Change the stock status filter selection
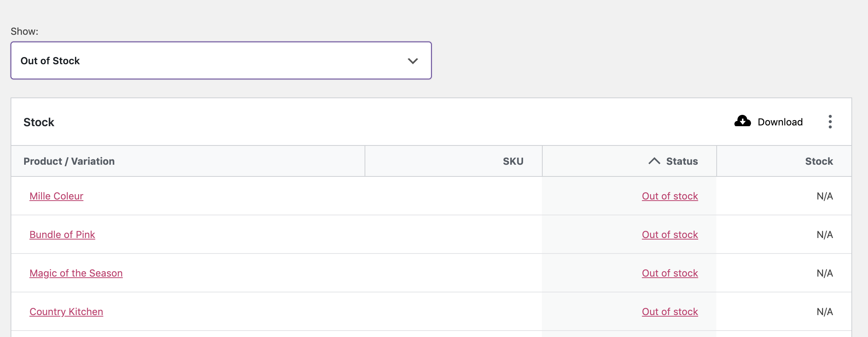The width and height of the screenshot is (868, 337). tap(221, 60)
